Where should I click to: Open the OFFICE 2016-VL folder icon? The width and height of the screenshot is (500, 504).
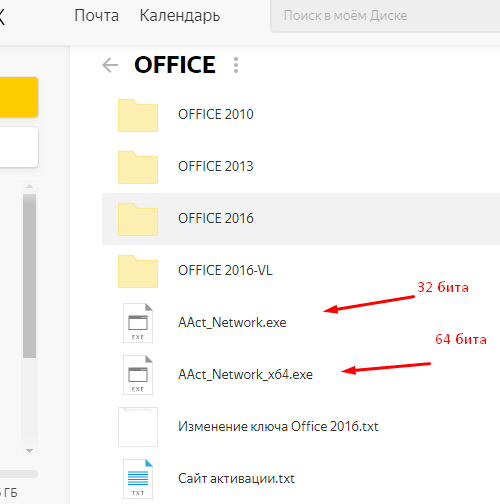138,271
